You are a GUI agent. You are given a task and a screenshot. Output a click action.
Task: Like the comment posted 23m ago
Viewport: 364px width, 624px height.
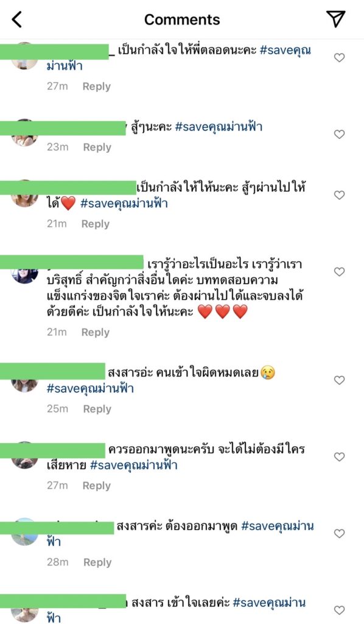[339, 135]
